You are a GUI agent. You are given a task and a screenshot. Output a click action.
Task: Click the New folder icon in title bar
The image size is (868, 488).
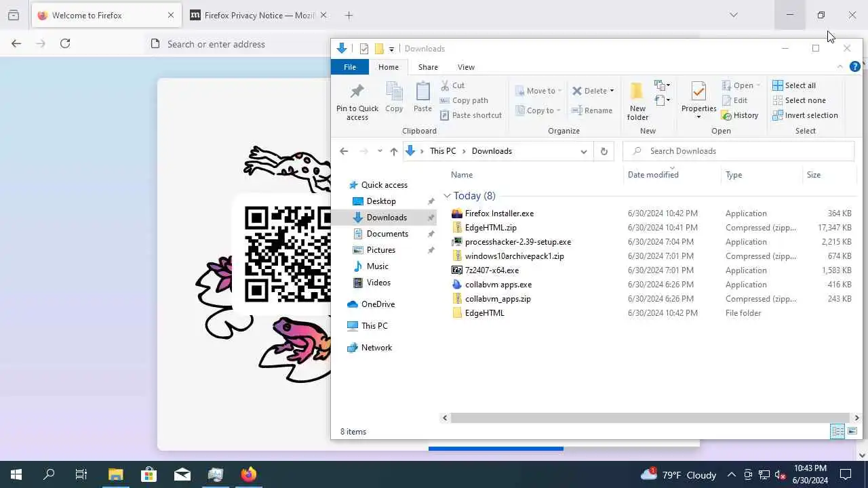pyautogui.click(x=379, y=49)
